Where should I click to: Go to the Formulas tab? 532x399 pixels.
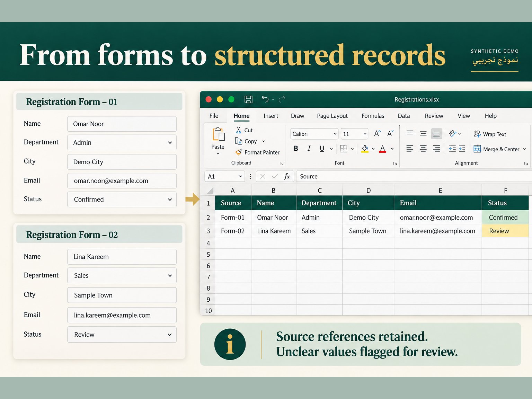(x=373, y=116)
